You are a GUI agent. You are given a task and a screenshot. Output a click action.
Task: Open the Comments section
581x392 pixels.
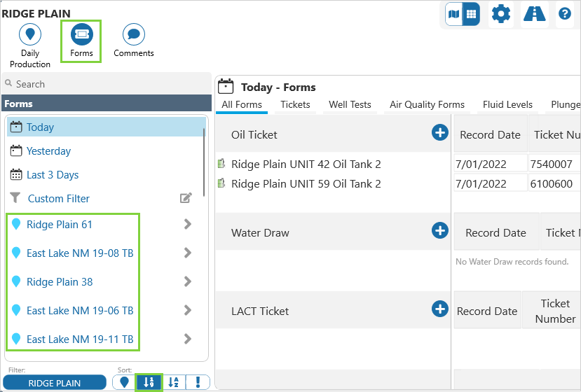pos(133,34)
